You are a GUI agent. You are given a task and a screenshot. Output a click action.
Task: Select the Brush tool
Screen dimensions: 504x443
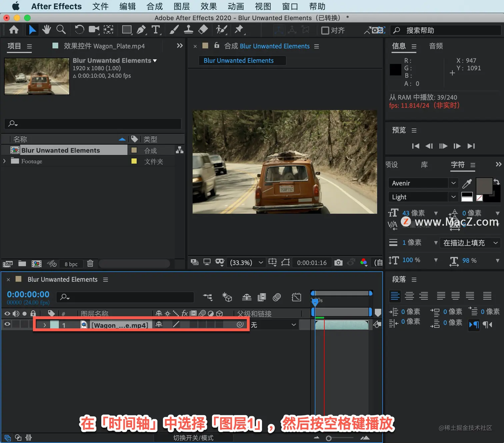(x=174, y=30)
